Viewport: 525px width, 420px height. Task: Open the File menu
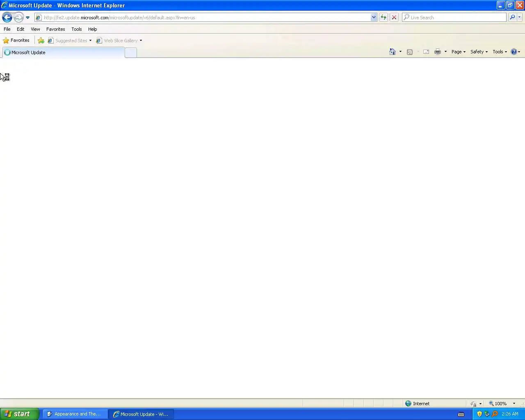(7, 29)
